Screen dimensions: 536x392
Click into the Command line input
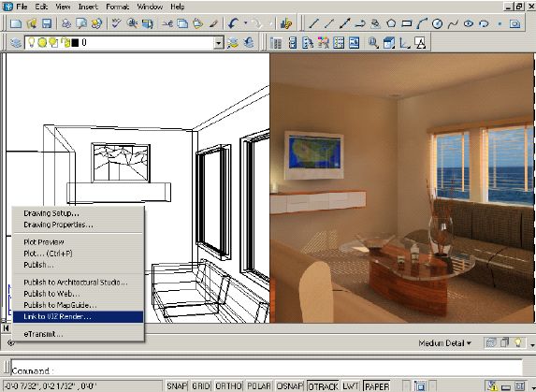tap(267, 368)
